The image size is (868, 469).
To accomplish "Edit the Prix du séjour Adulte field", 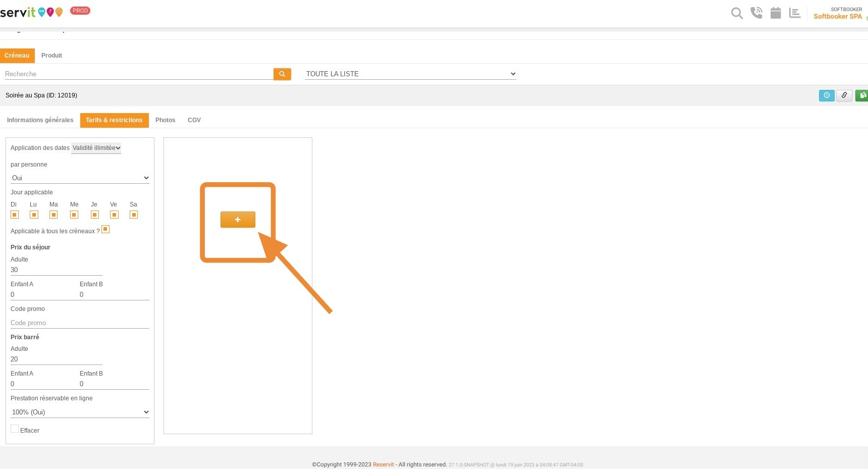I will pyautogui.click(x=57, y=270).
